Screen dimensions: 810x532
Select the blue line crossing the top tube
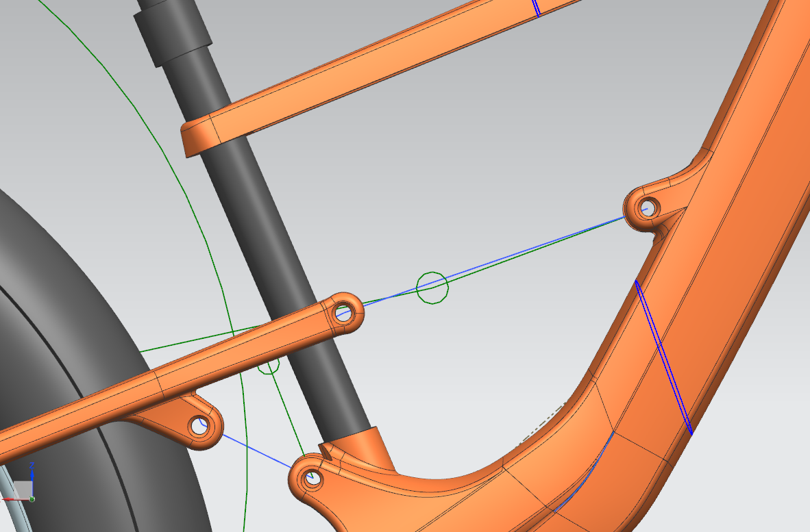(537, 8)
